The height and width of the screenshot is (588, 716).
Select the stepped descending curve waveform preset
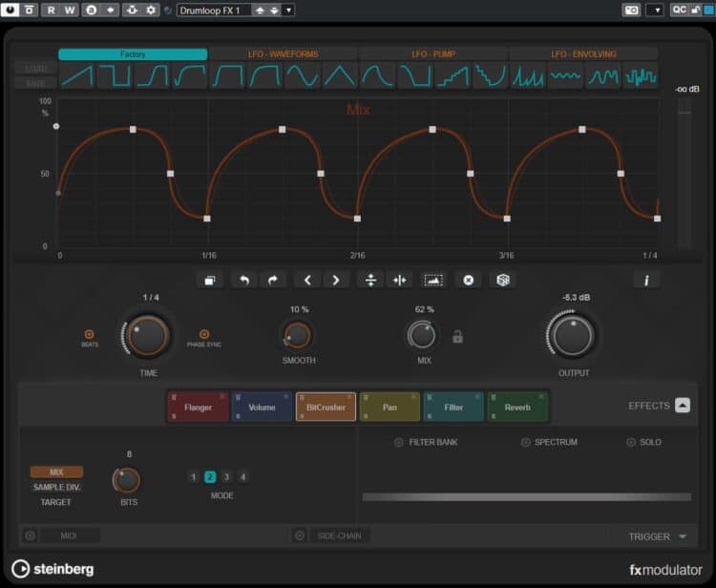click(491, 75)
